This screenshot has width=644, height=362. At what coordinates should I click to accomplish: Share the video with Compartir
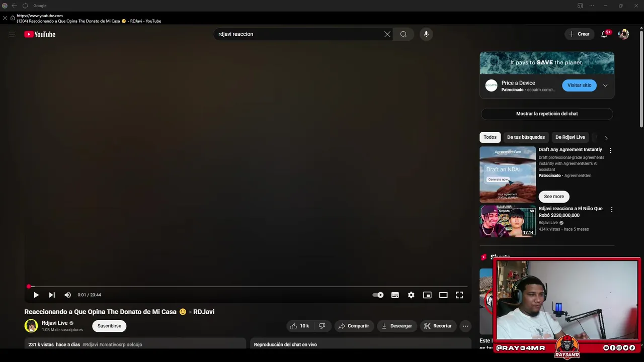click(354, 326)
